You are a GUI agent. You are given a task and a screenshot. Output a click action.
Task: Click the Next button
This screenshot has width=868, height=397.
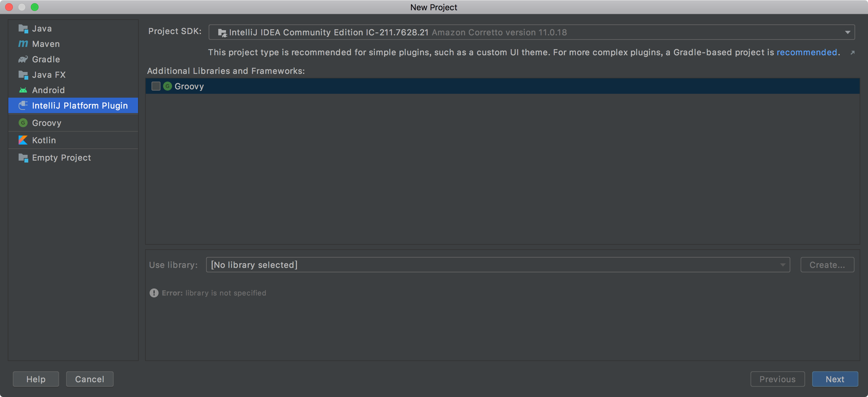tap(835, 379)
